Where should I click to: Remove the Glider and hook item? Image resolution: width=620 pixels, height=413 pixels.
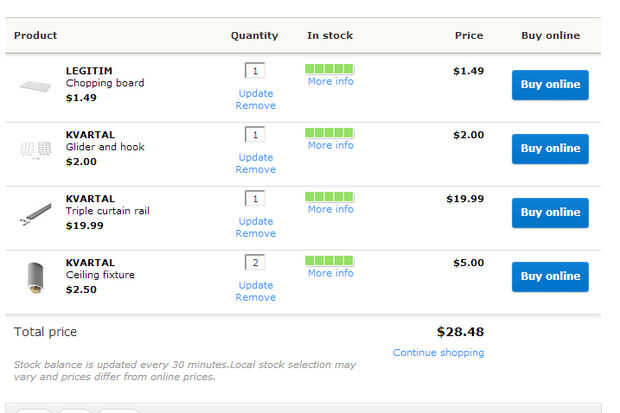[x=255, y=169]
